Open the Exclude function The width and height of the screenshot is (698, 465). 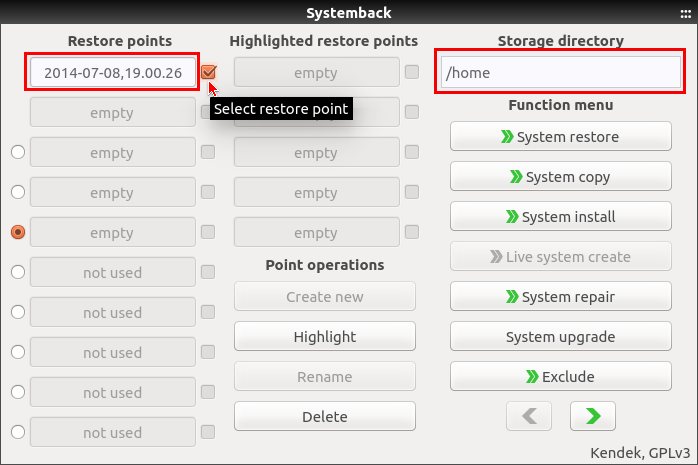pos(560,377)
